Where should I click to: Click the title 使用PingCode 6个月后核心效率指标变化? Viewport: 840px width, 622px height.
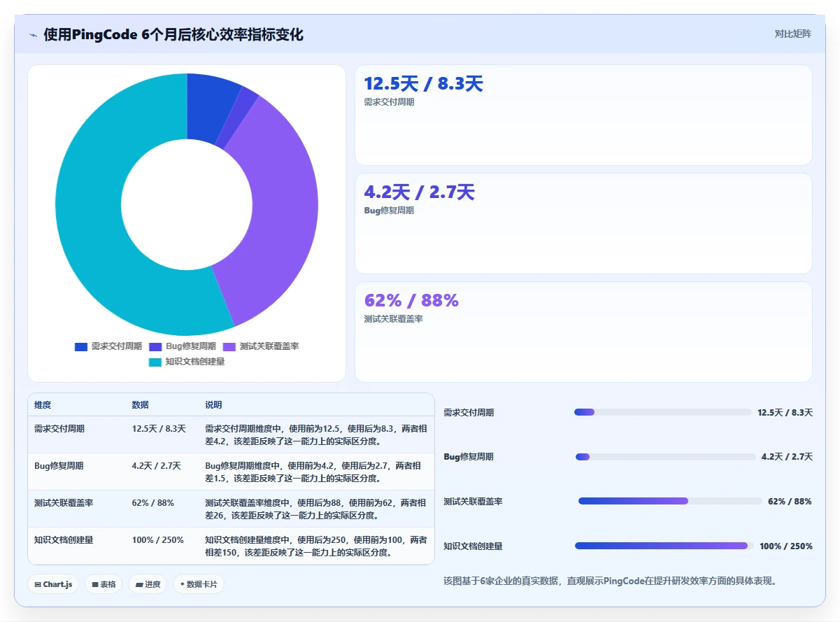tap(173, 35)
